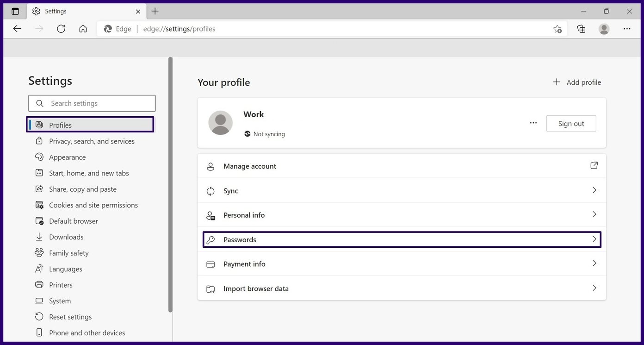Click the Manage account external link icon
The height and width of the screenshot is (345, 644).
click(594, 165)
